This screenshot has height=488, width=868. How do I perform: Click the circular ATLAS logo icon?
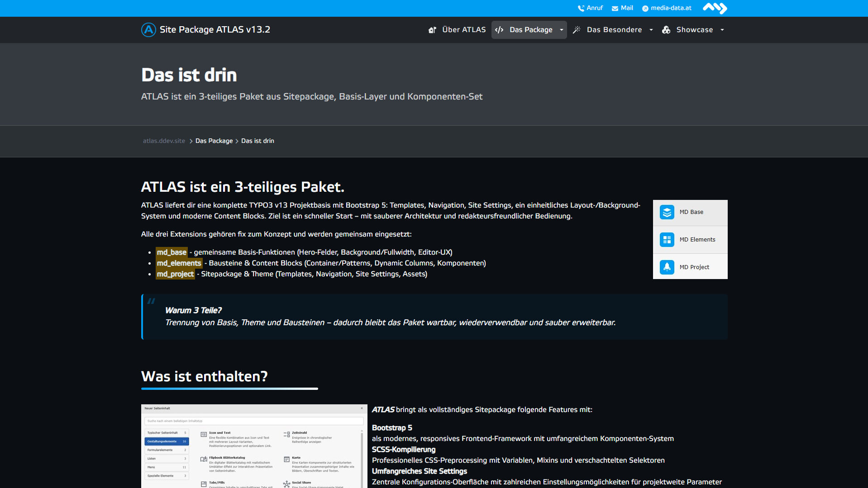[148, 30]
